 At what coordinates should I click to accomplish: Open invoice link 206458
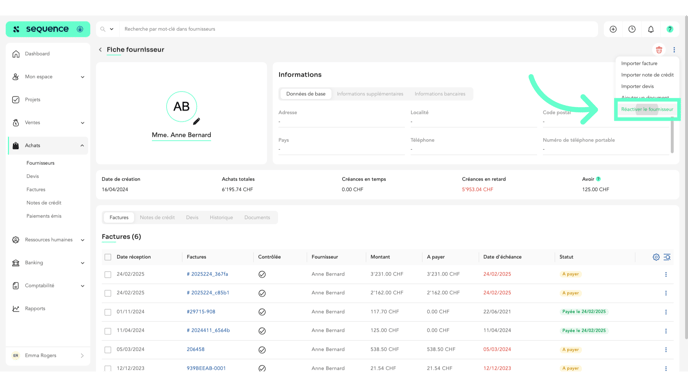tap(195, 350)
